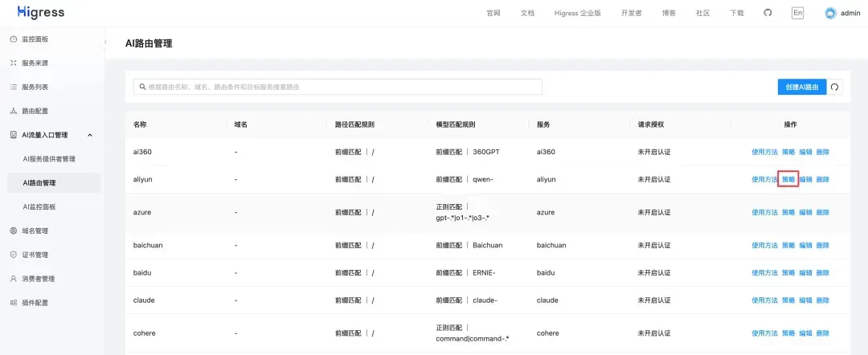
Task: Click the cohere route name cell
Action: click(145, 333)
